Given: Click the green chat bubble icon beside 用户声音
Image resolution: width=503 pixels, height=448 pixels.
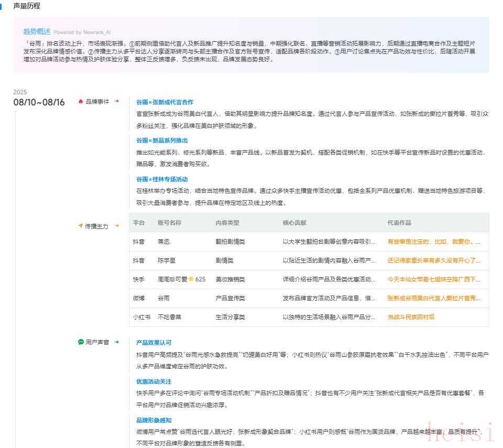Looking at the screenshot, I should tap(81, 342).
